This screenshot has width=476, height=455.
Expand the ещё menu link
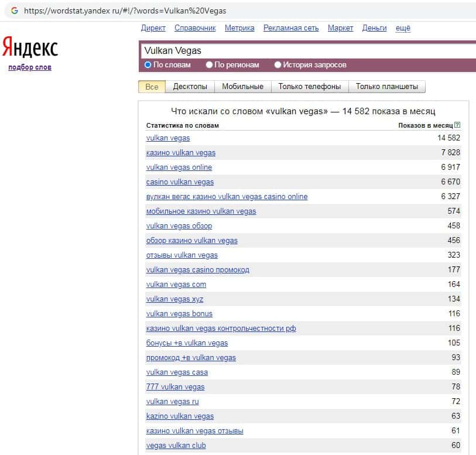point(403,28)
